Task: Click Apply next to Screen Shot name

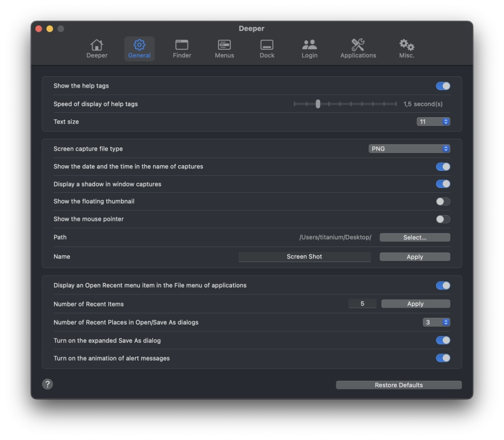Action: (415, 257)
